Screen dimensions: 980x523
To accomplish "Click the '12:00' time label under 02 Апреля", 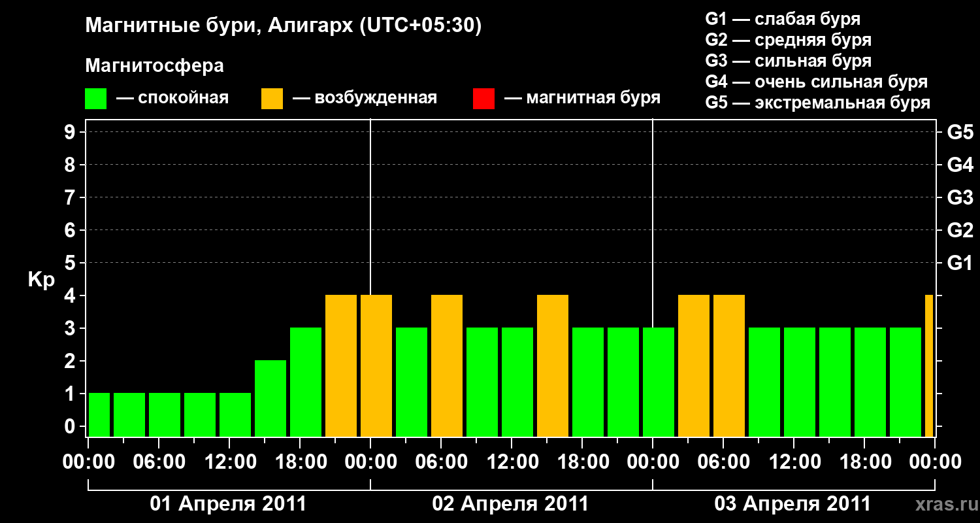I will (x=512, y=462).
